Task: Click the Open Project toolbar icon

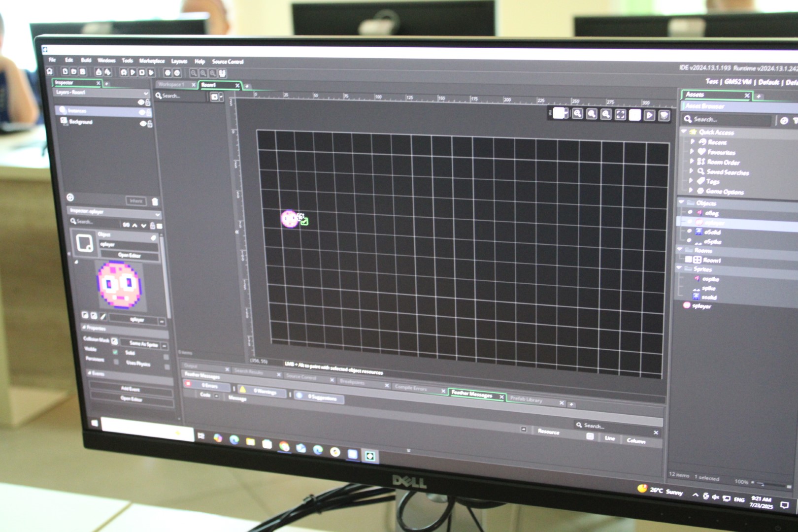Action: (x=74, y=72)
